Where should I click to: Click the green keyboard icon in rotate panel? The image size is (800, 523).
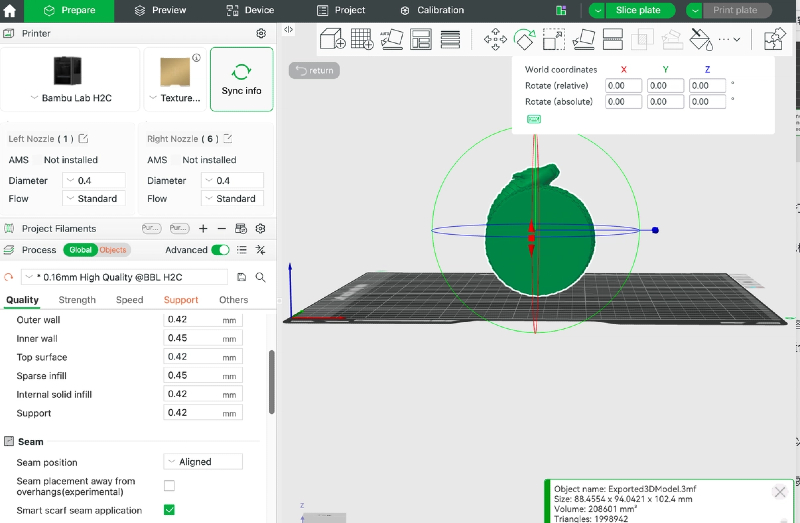(534, 119)
